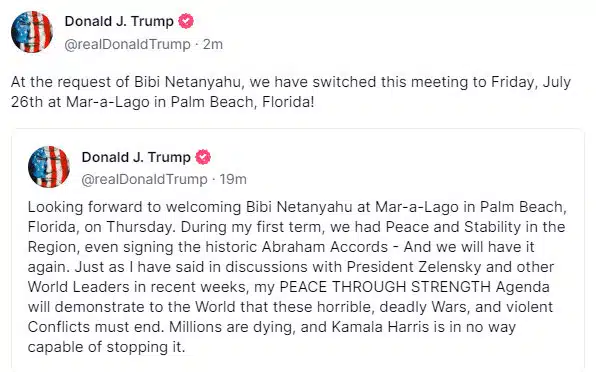Select the quoted post beginning 'Looking forward to welcoming'
This screenshot has width=596, height=372.
(x=298, y=250)
